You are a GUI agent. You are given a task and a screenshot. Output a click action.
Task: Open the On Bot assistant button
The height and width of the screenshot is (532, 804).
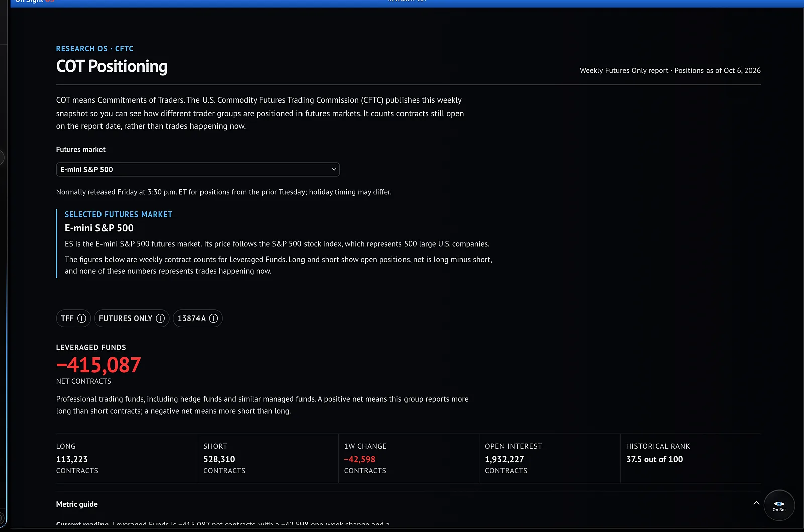pyautogui.click(x=779, y=505)
